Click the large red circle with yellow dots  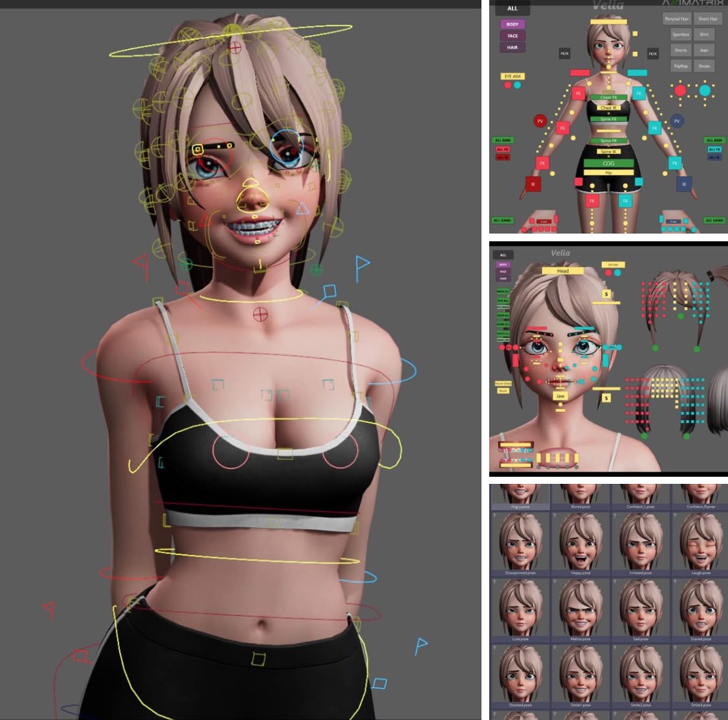(x=680, y=91)
